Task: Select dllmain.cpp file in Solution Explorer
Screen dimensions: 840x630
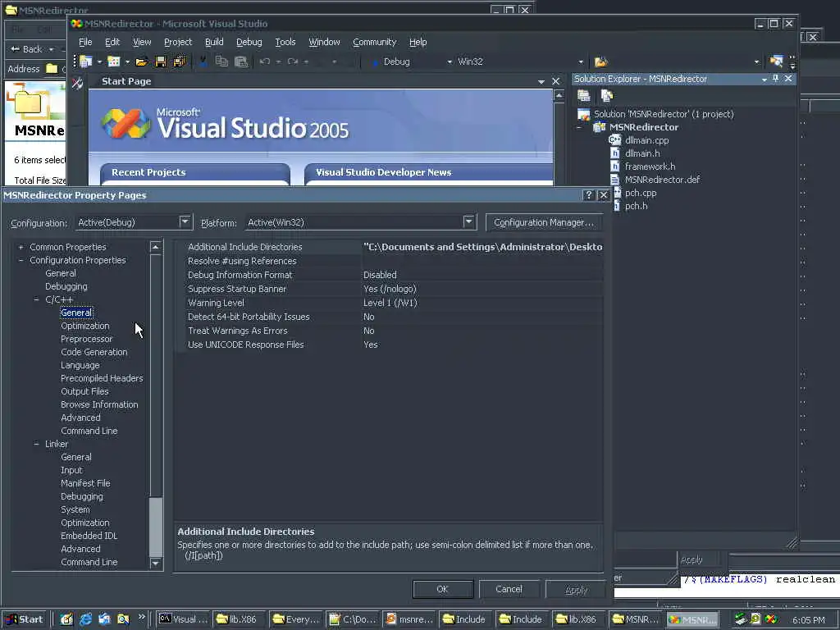Action: pyautogui.click(x=646, y=140)
